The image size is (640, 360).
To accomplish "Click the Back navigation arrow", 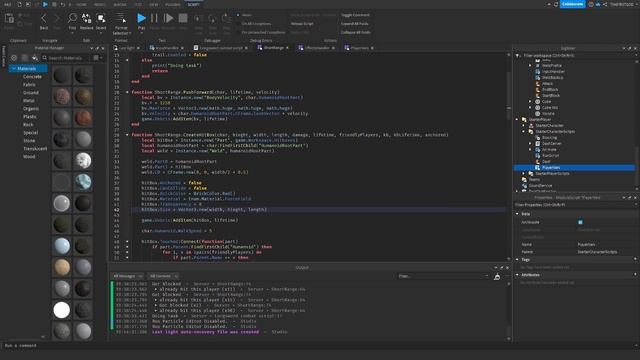I will (44, 18).
